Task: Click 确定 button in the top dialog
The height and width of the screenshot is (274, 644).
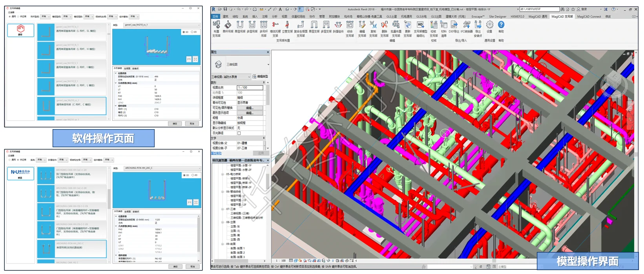Action: (x=175, y=124)
